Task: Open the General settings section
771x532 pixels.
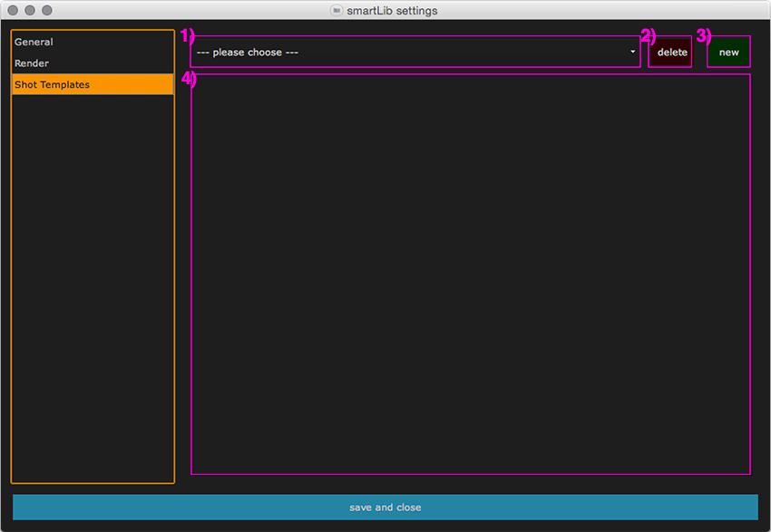Action: 34,42
